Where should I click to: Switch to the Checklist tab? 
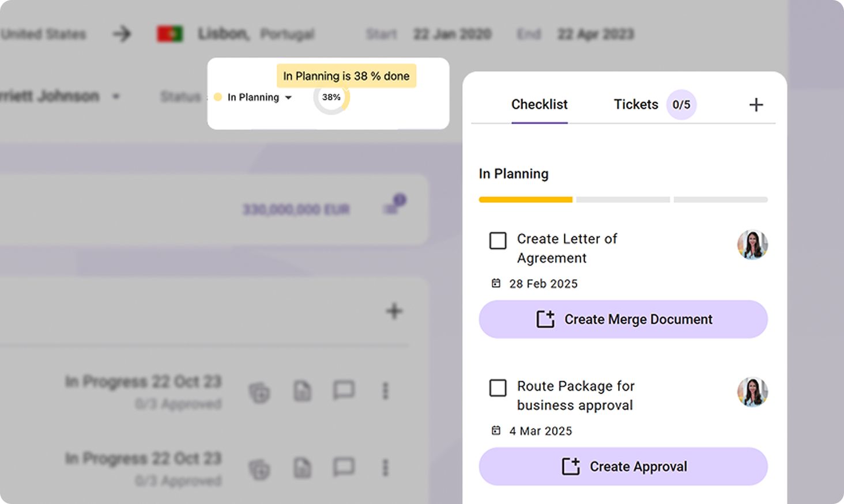[539, 105]
